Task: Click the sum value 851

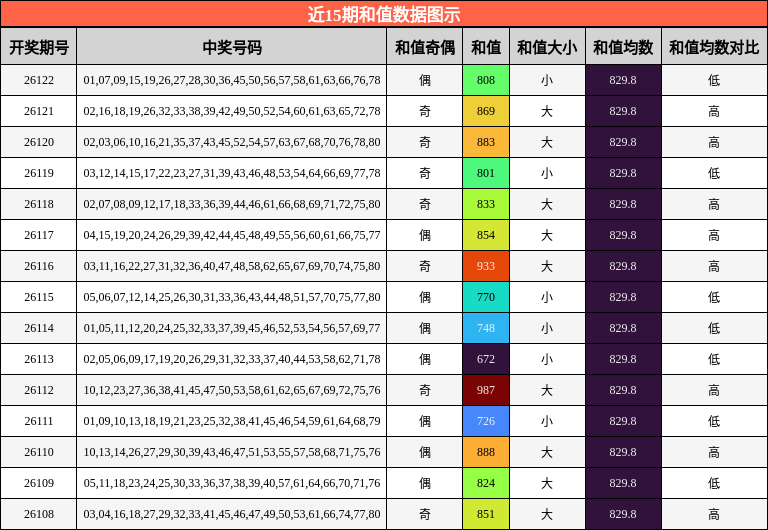Action: [486, 514]
